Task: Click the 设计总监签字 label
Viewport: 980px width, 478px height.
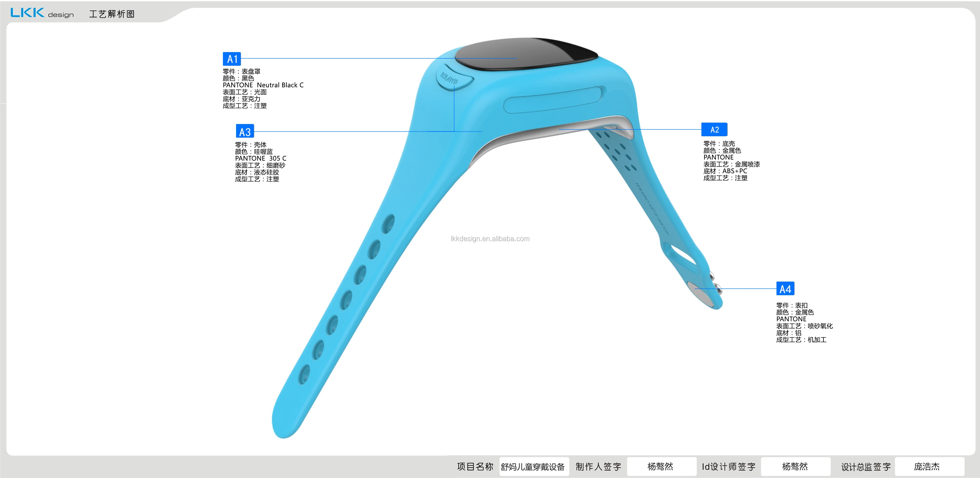Action: pyautogui.click(x=866, y=467)
